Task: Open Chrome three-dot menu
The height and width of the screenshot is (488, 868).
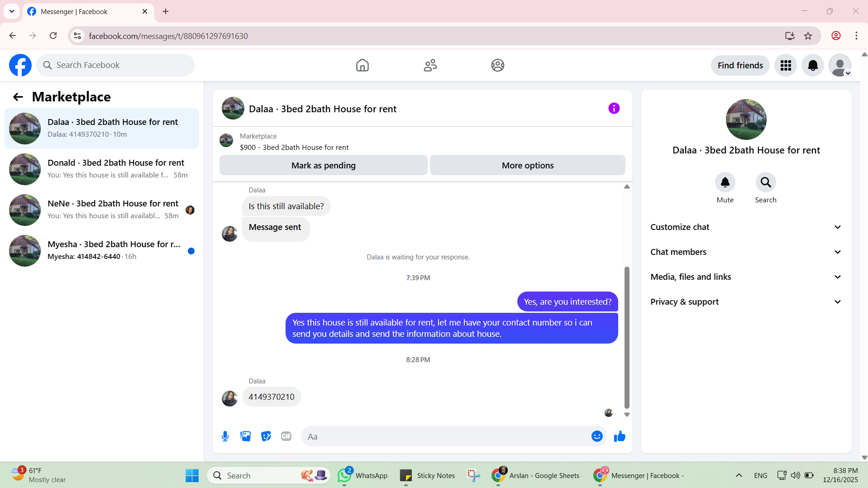Action: point(856,36)
